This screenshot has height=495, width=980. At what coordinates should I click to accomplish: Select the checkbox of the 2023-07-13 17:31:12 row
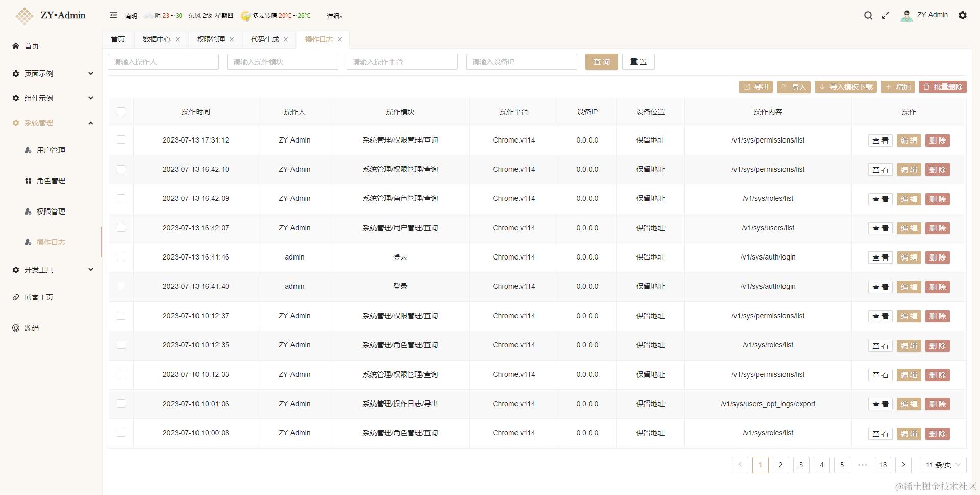click(120, 140)
